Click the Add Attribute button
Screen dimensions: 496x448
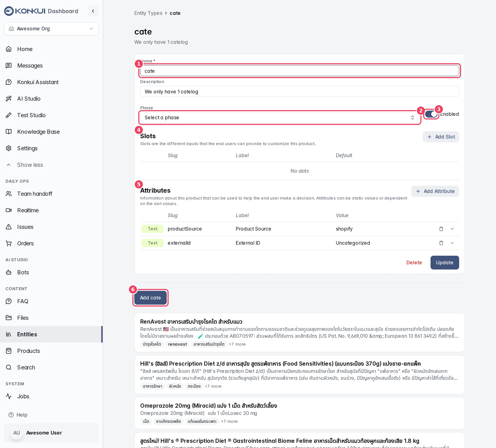[x=435, y=191]
